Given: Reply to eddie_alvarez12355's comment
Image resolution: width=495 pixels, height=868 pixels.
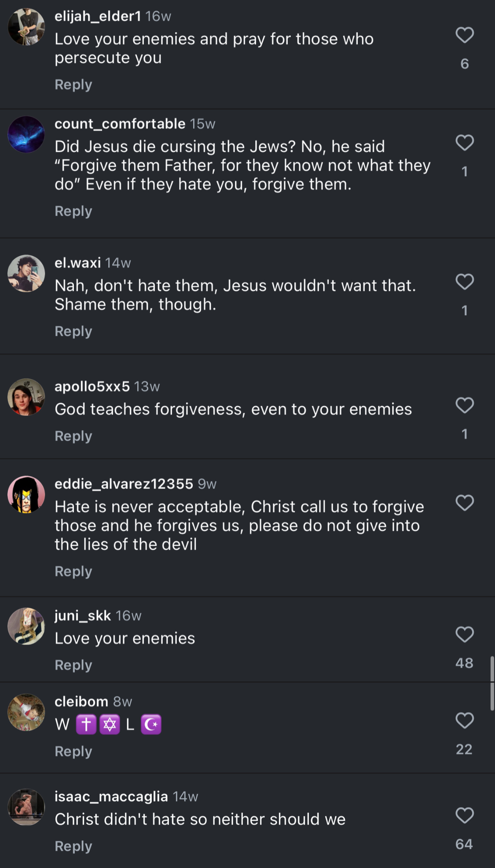Looking at the screenshot, I should (x=73, y=571).
